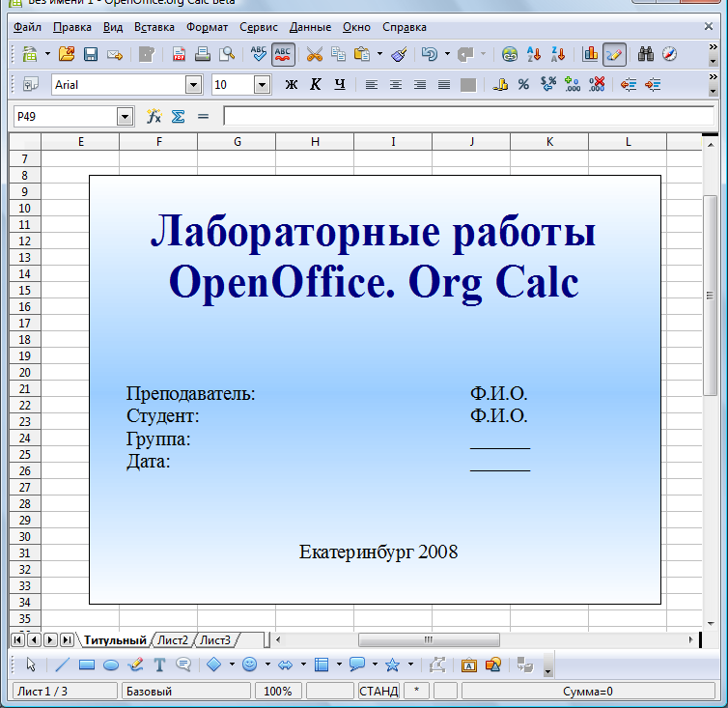Export directly as PDF icon
This screenshot has height=708, width=728.
coord(179,54)
